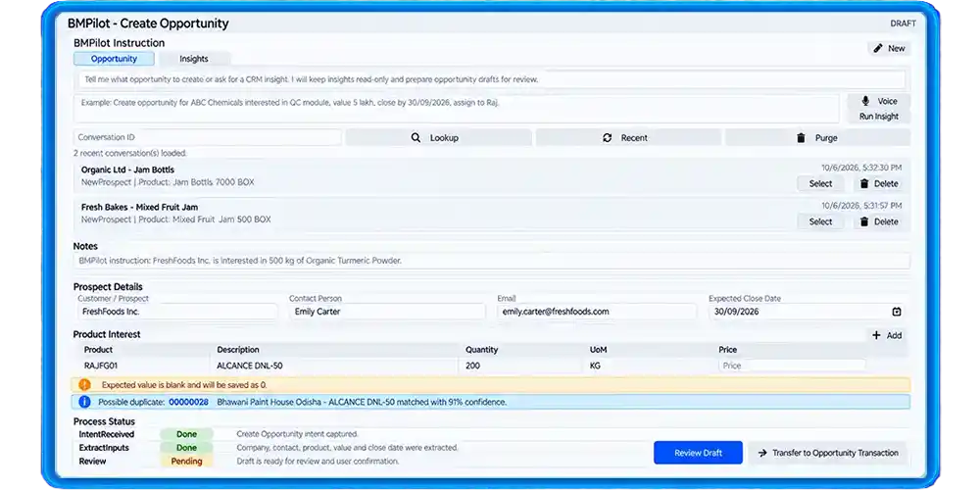Click the instruction example text box
Image resolution: width=980 pixels, height=490 pixels.
[x=457, y=109]
